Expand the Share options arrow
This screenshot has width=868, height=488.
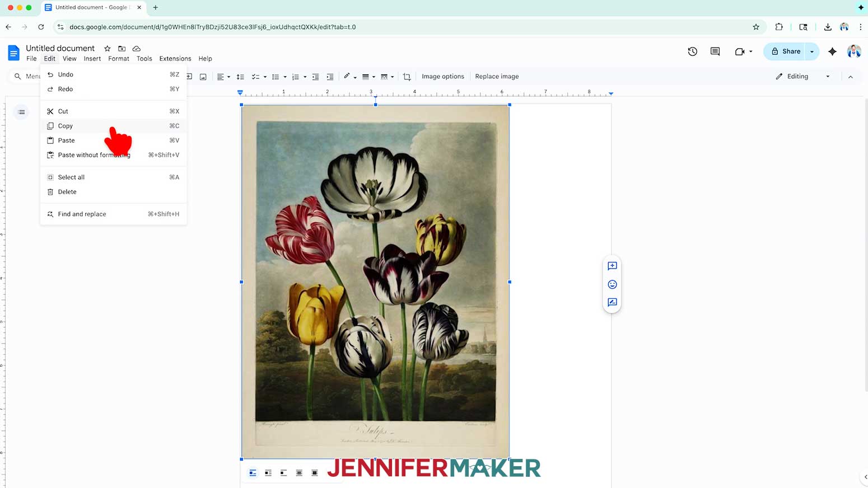812,51
